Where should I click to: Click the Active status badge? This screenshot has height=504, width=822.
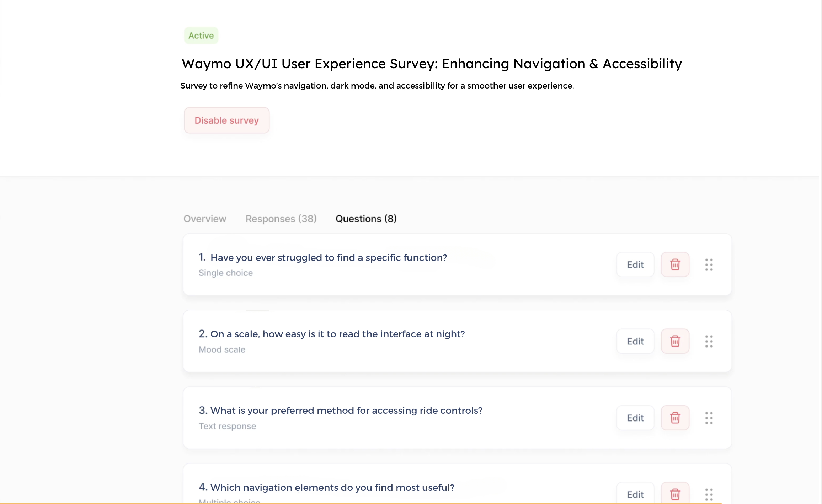point(201,36)
